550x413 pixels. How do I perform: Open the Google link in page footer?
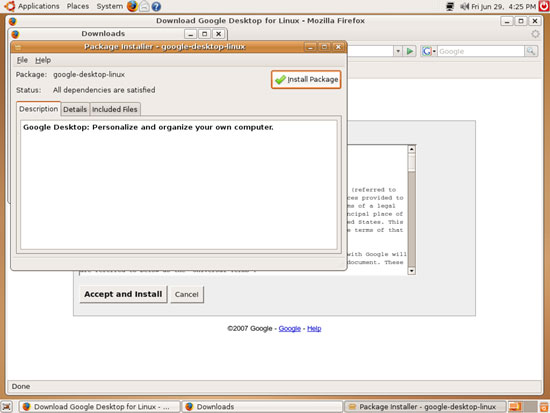click(x=289, y=329)
